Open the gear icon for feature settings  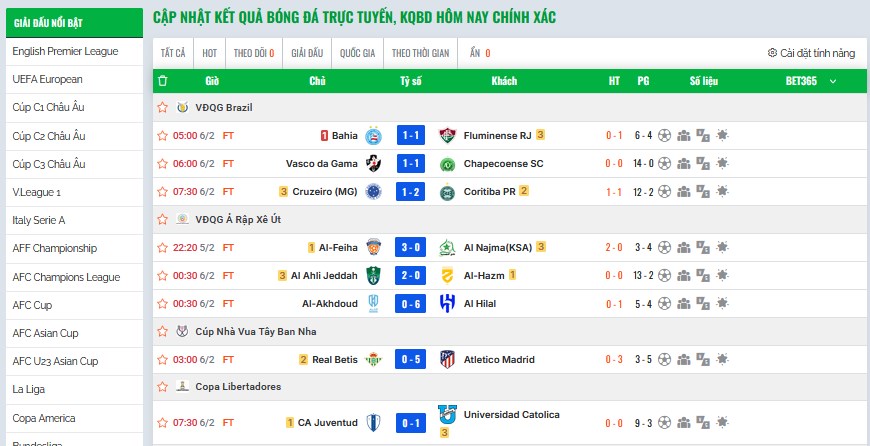tap(772, 53)
